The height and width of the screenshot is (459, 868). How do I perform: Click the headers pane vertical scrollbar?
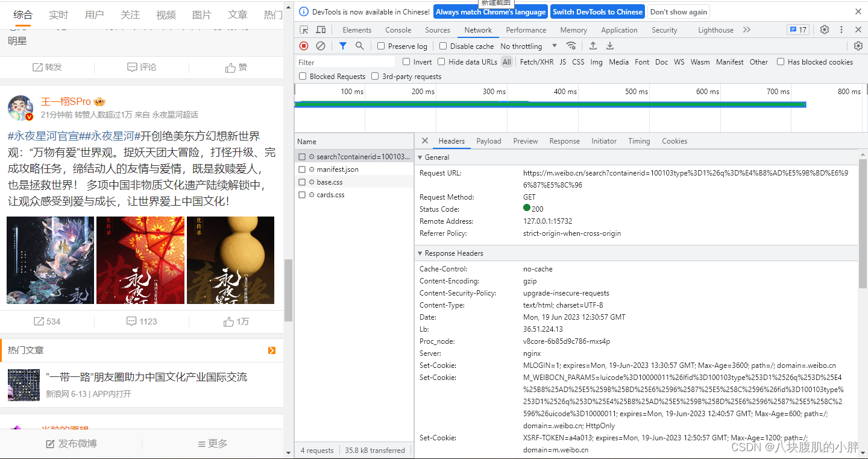(x=863, y=223)
